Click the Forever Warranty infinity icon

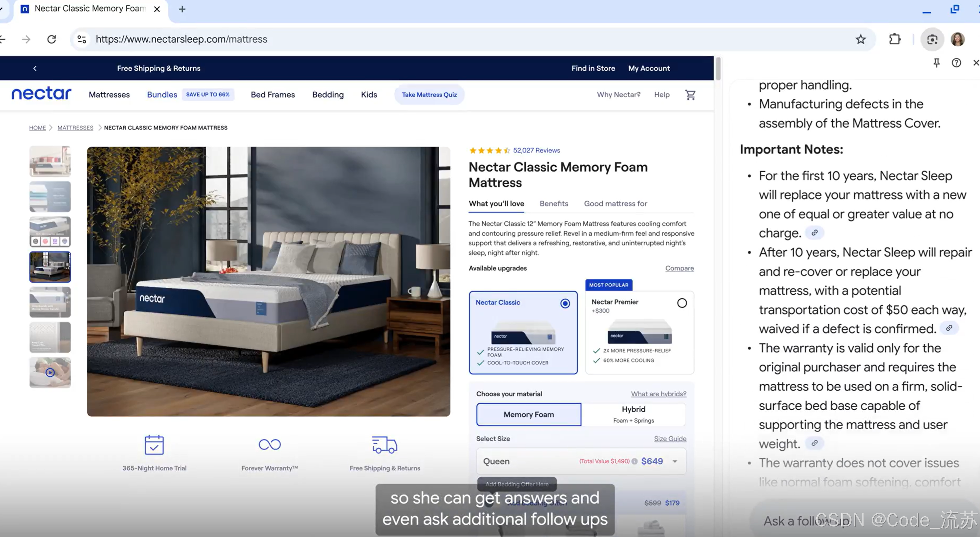point(269,444)
